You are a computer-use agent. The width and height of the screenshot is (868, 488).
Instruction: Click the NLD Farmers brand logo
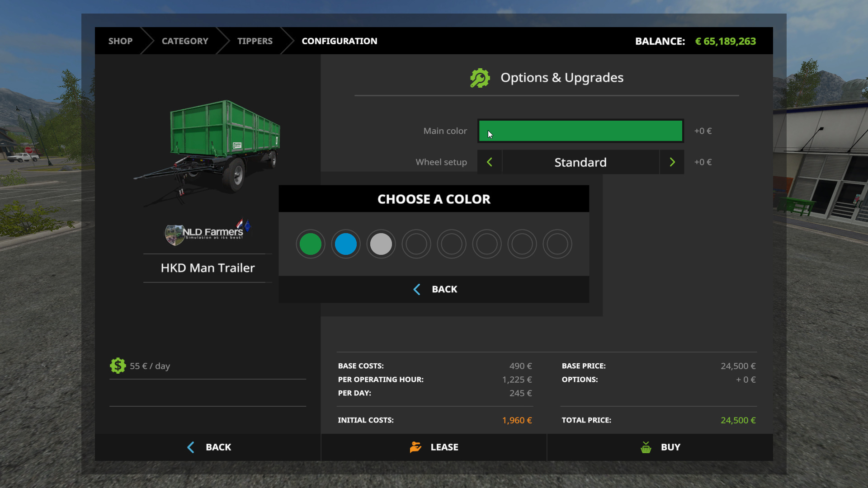tap(208, 232)
